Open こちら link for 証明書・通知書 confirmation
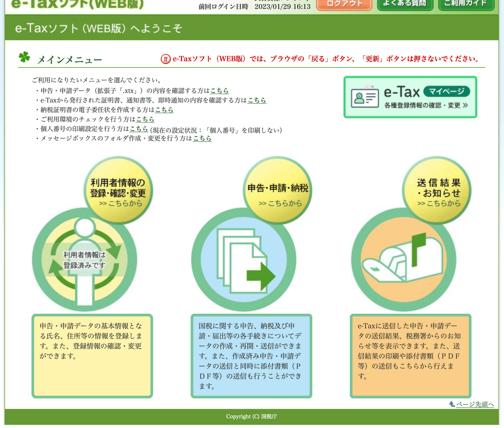The image size is (504, 428). [x=257, y=100]
